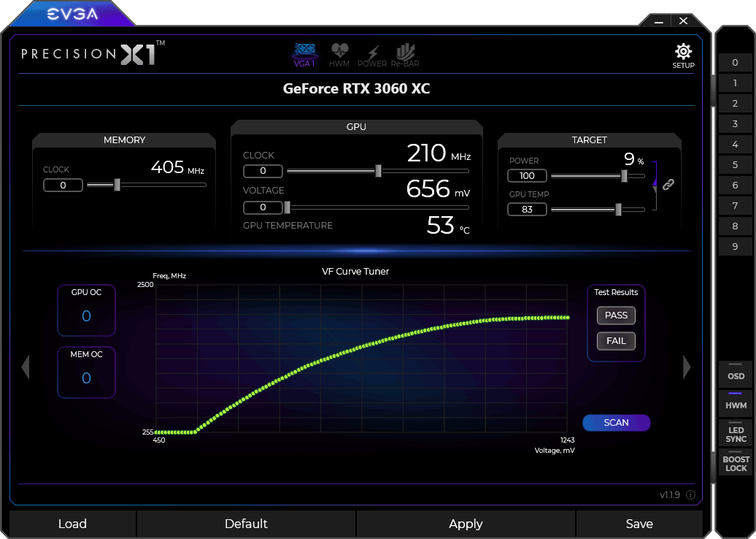The image size is (756, 539).
Task: Select profile slot 2
Action: pos(736,103)
